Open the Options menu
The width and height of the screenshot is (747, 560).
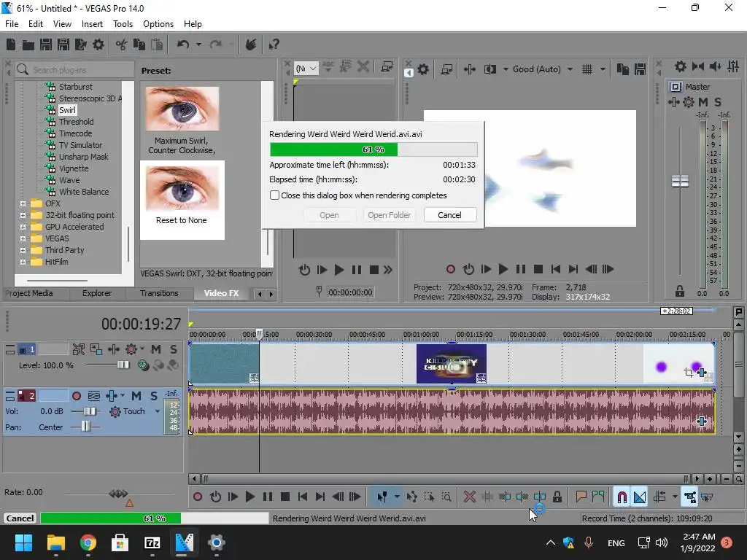pos(158,24)
